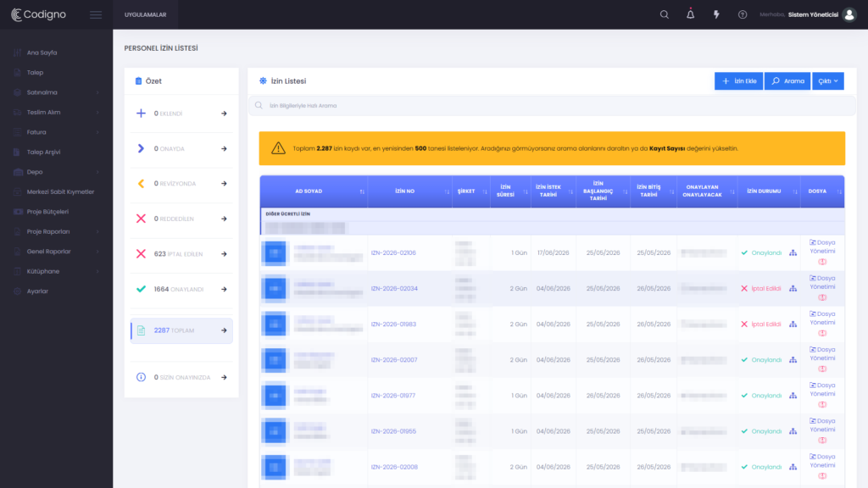
Task: Open the search icon in top bar
Action: click(x=665, y=15)
